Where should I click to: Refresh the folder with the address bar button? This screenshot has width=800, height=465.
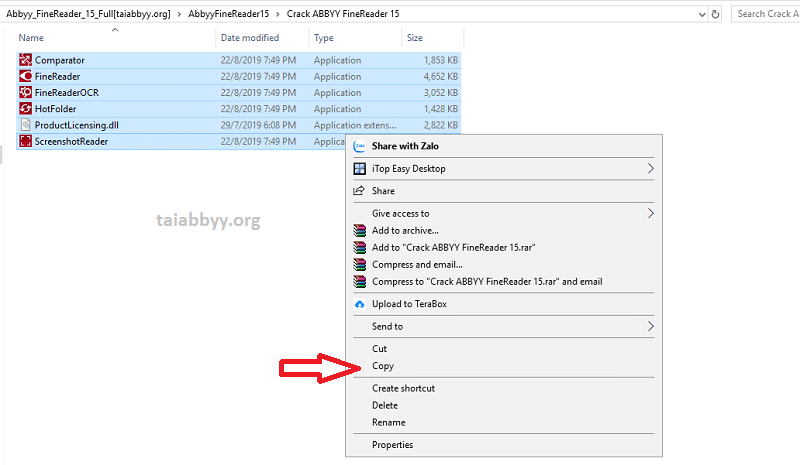click(x=715, y=14)
